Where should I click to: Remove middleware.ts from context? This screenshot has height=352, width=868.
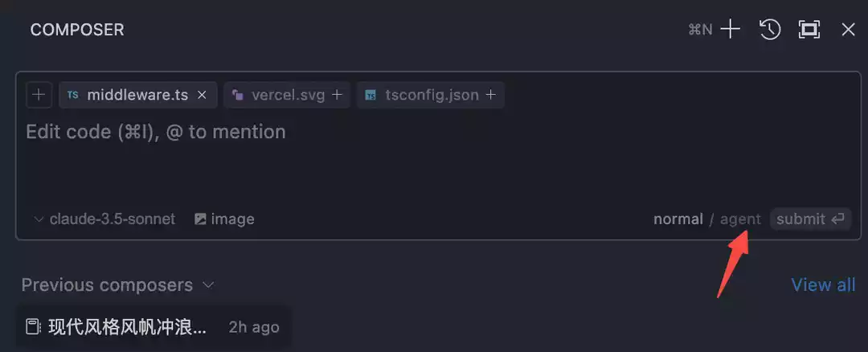[203, 95]
